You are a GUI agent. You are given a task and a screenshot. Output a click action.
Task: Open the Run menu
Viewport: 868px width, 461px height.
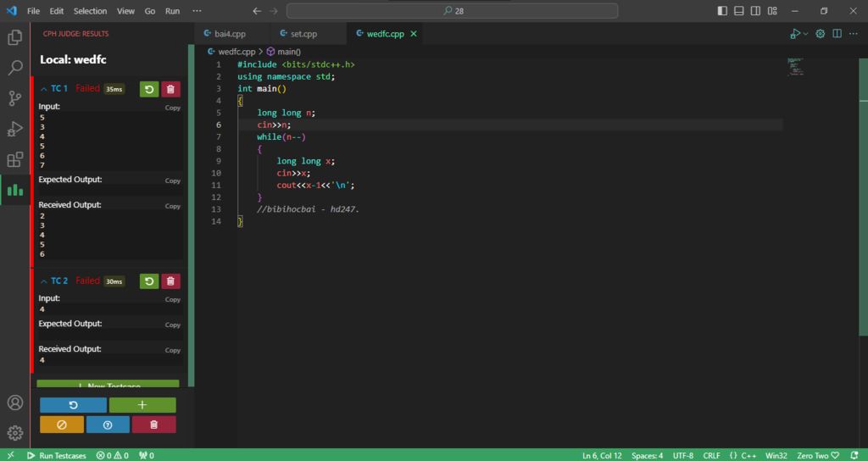173,11
